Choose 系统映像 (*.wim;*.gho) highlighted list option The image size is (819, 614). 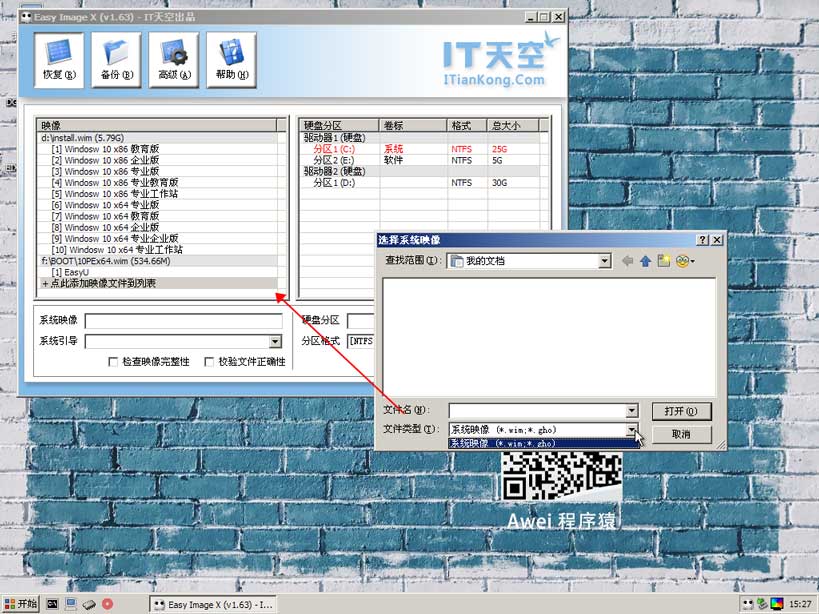pyautogui.click(x=543, y=443)
